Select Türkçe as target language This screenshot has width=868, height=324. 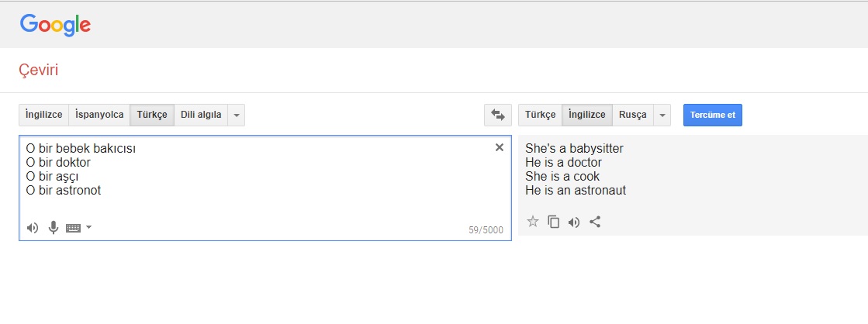click(x=541, y=115)
